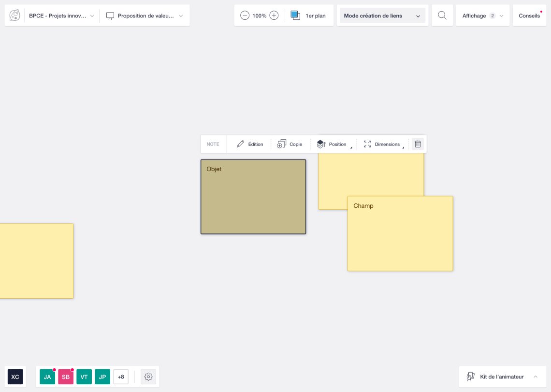Open the Conseils tips button
551x392 pixels.
coord(529,16)
